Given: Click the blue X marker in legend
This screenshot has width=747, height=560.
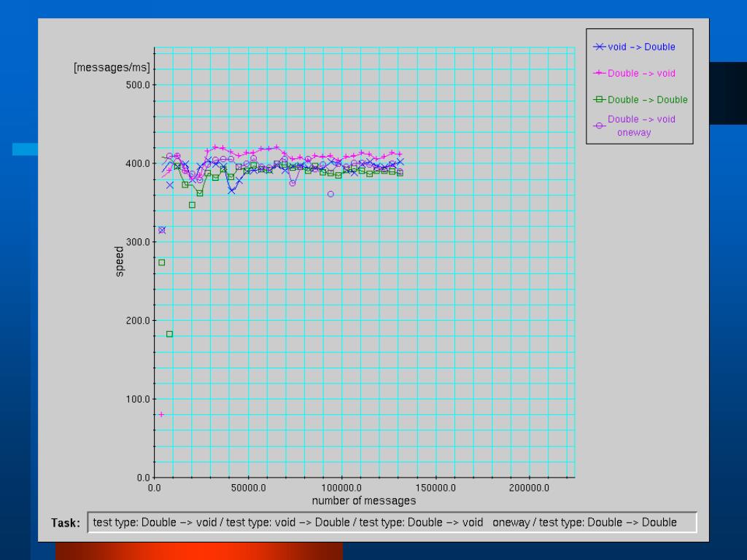Looking at the screenshot, I should pos(600,47).
